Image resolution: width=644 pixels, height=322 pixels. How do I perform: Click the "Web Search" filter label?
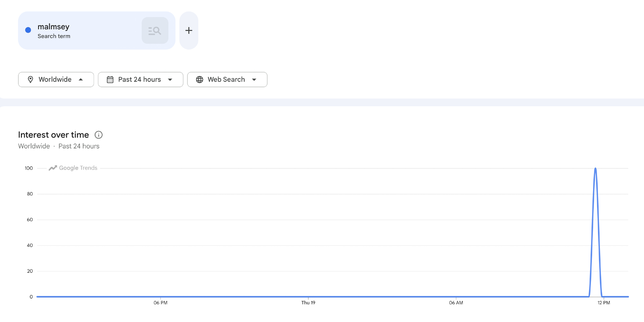click(226, 80)
